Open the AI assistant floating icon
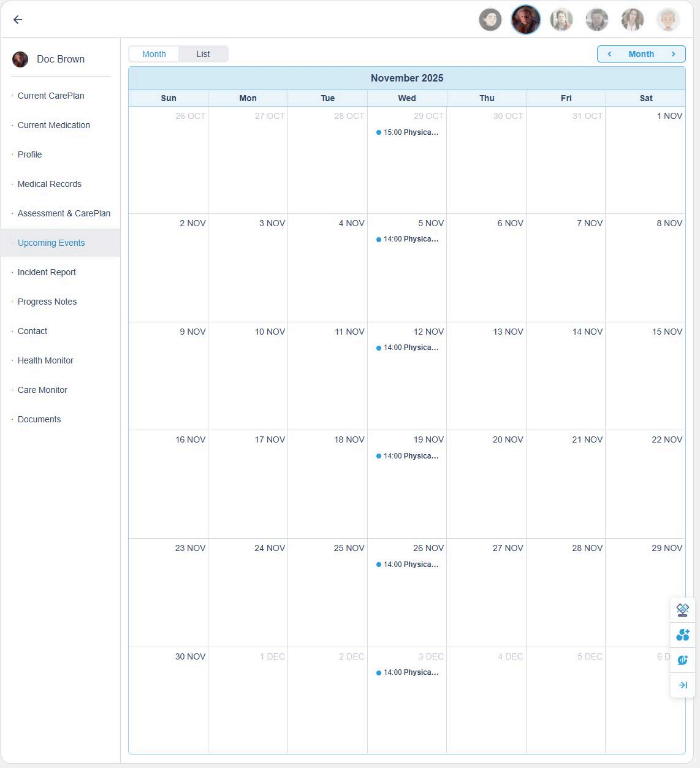This screenshot has width=700, height=768. coord(682,610)
